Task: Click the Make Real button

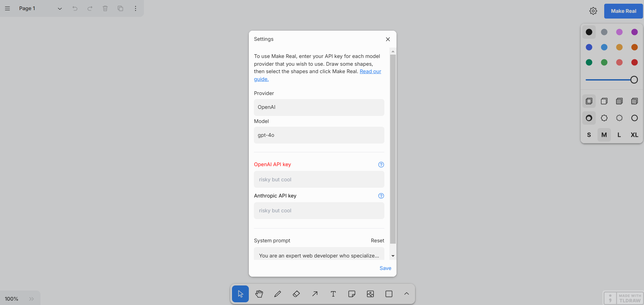Action: (x=622, y=11)
